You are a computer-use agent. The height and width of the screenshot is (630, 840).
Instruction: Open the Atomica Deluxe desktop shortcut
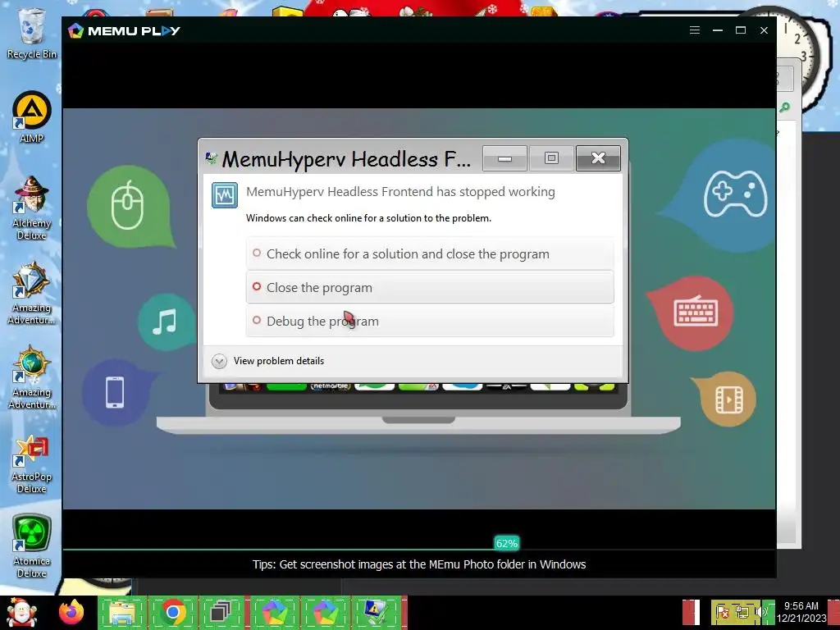[x=32, y=546]
